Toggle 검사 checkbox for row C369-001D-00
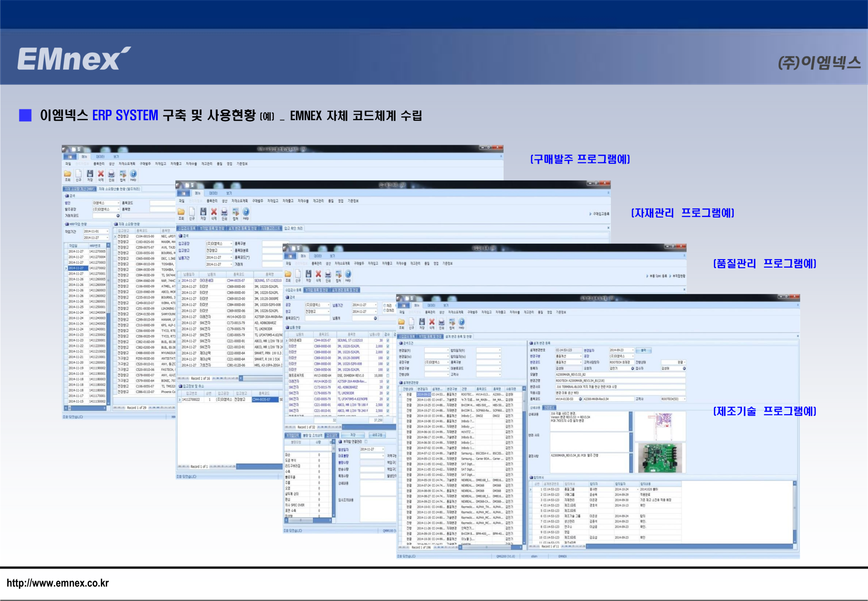Viewport: 868px width, 601px height. click(x=387, y=358)
